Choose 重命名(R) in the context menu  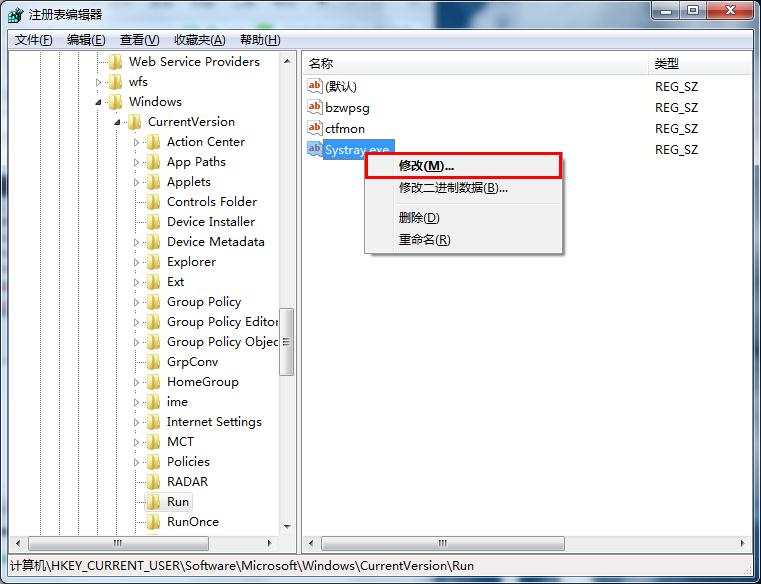(x=463, y=240)
